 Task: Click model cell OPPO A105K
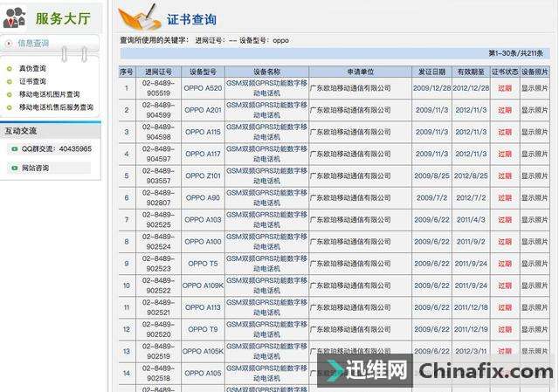tap(203, 351)
